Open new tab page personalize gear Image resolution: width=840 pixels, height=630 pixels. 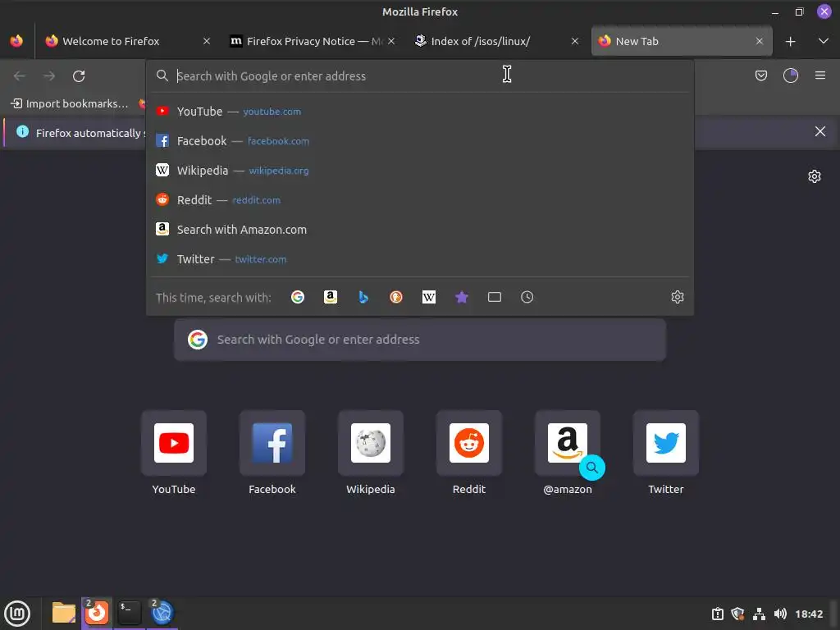(815, 176)
